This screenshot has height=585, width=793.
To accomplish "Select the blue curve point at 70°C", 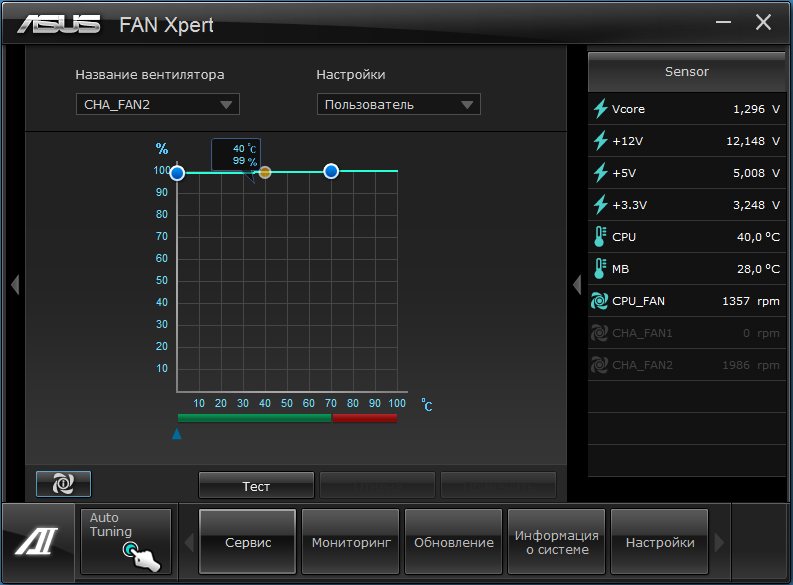I will [x=331, y=171].
